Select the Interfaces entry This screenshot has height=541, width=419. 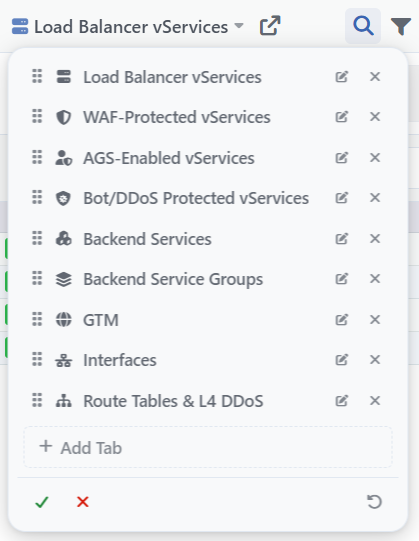[120, 360]
